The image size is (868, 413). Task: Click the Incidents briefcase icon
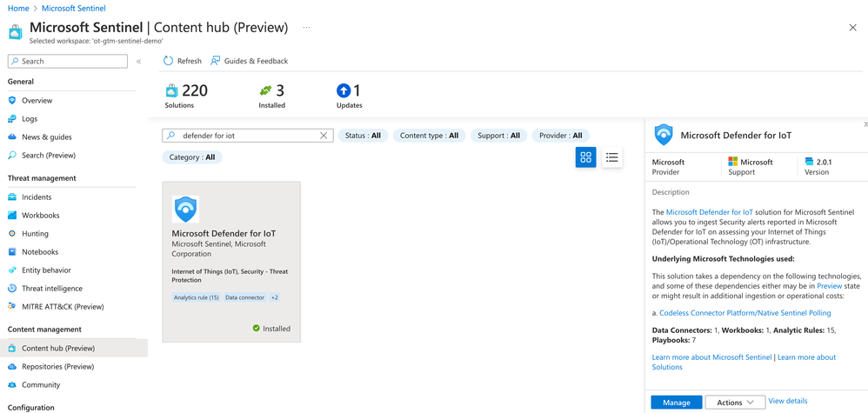12,197
